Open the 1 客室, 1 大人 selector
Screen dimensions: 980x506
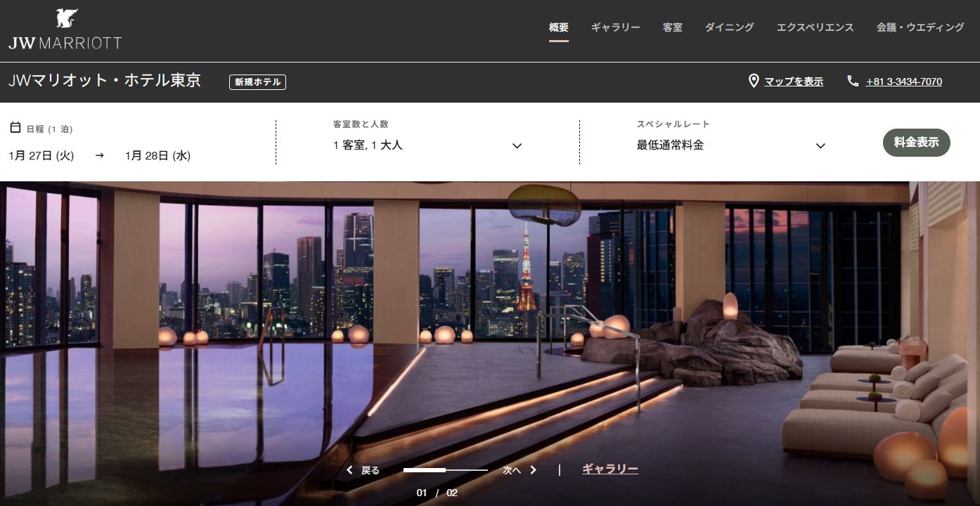[x=368, y=145]
